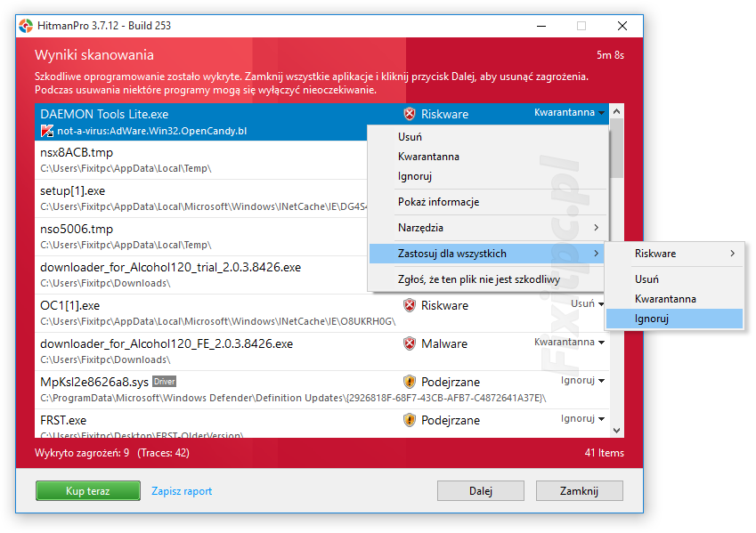756x533 pixels.
Task: Minimize the HitmanPro window
Action: click(541, 26)
